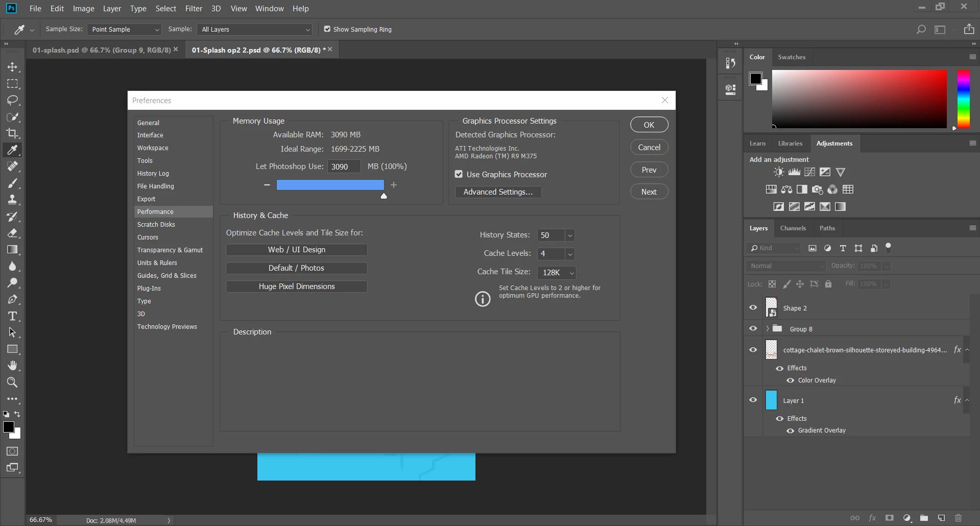The image size is (980, 526).
Task: Select the Eyedropper tool in toolbox
Action: 12,150
